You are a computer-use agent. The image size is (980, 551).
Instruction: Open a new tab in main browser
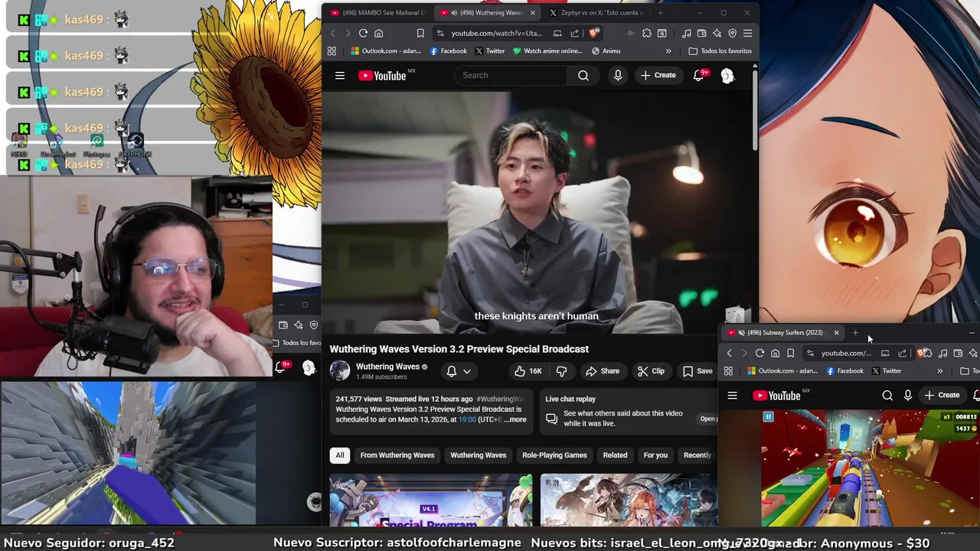point(660,13)
